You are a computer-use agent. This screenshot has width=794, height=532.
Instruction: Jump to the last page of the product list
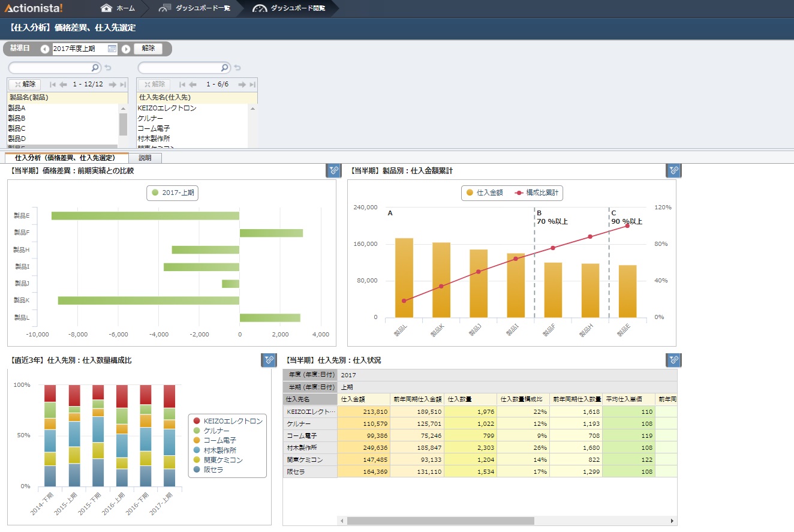point(123,85)
